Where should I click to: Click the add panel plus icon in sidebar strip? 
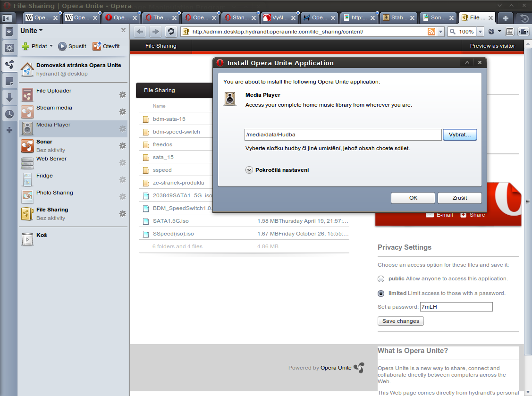9,130
